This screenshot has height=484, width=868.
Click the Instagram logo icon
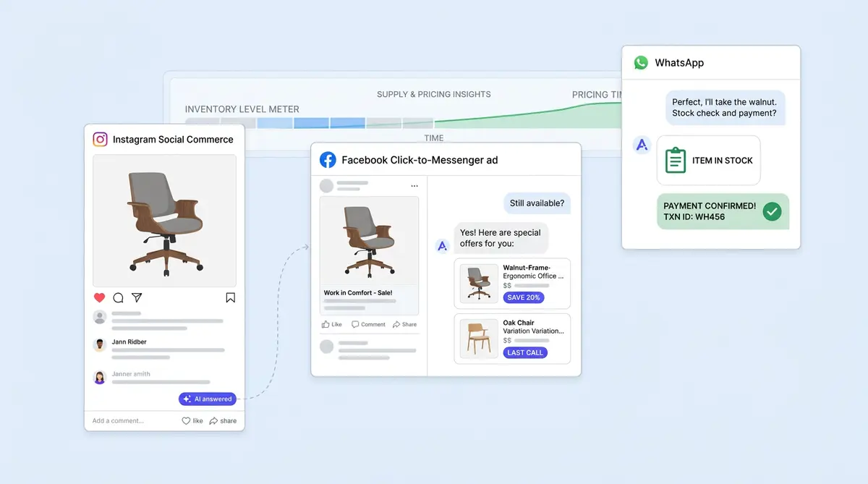coord(100,139)
